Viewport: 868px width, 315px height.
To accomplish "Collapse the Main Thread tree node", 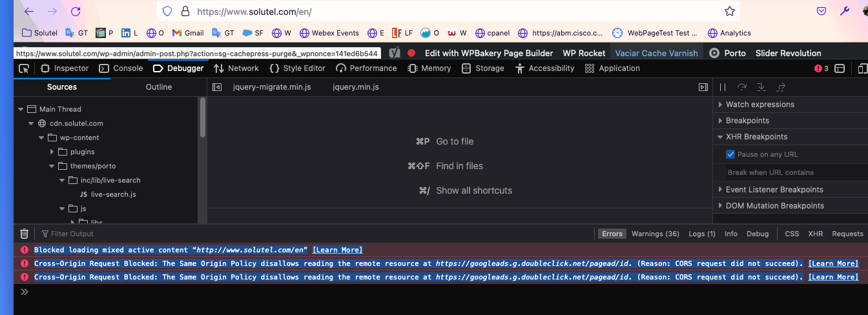I will (21, 109).
